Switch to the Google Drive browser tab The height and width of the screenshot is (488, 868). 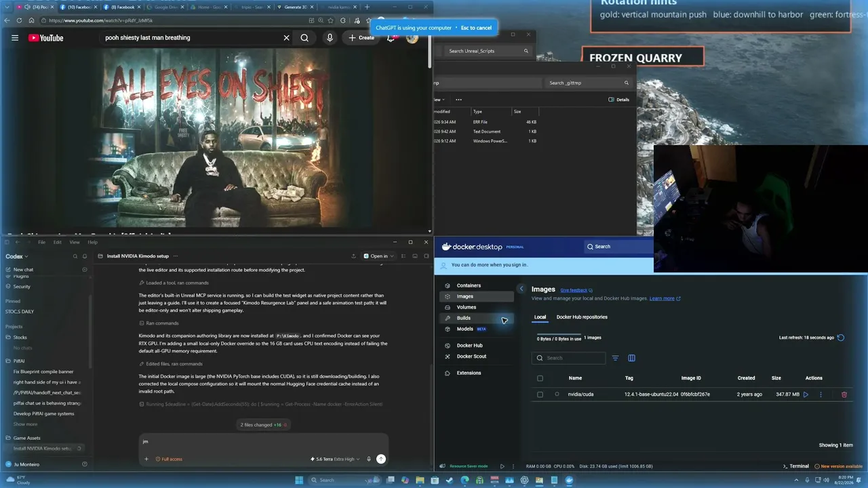click(x=165, y=7)
